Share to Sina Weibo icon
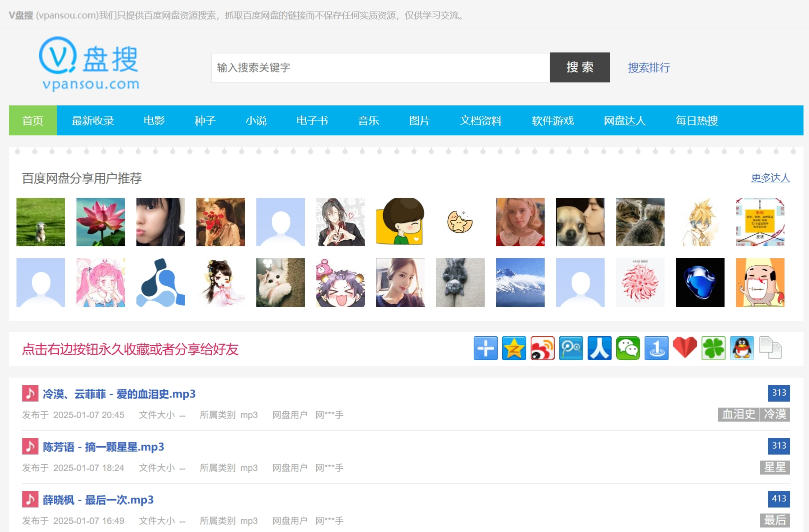Image resolution: width=809 pixels, height=532 pixels. (542, 348)
